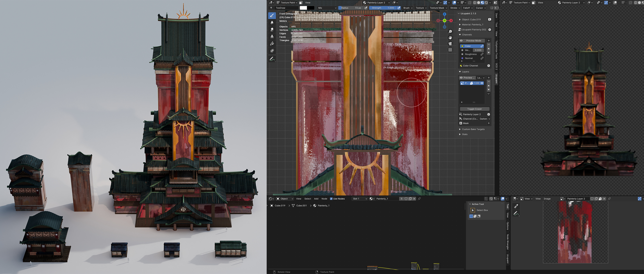Open the Mix blend mode dropdown
Screen dimensions: 644x274
(x=327, y=8)
